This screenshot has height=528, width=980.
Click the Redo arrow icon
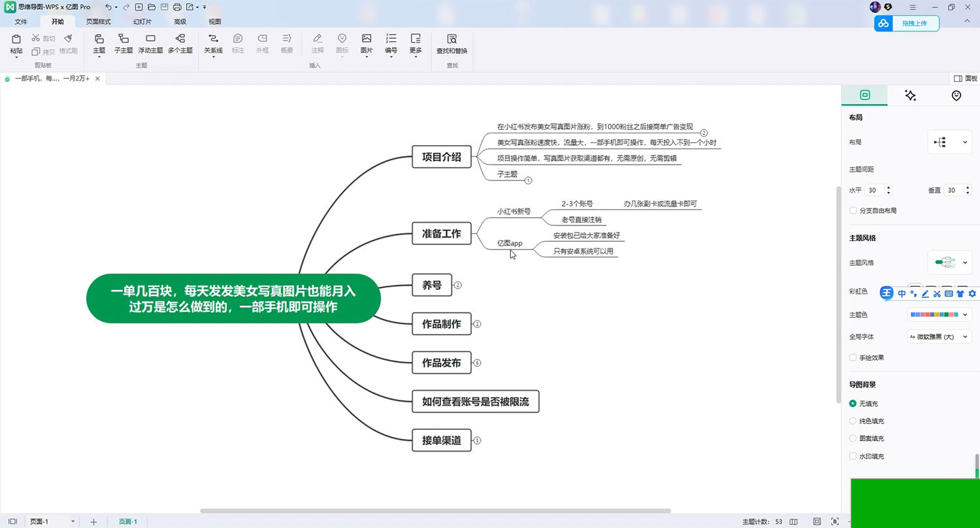pos(125,7)
